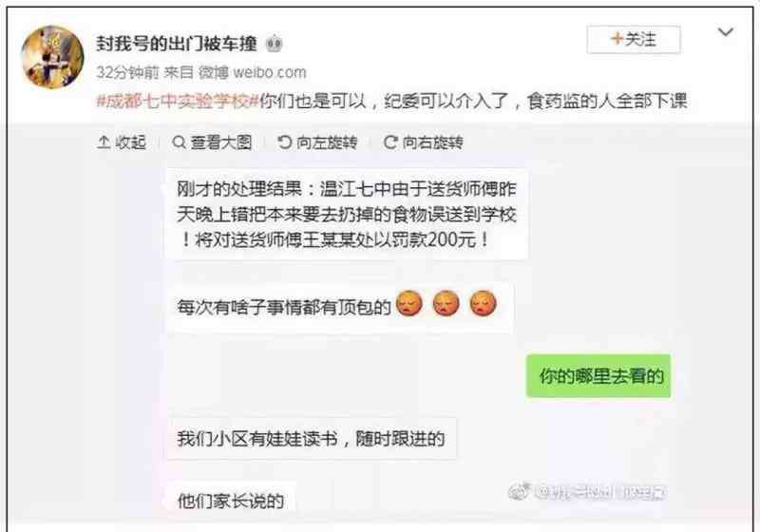Open the poster's profile avatar
Viewport: 760px width, 532px height.
click(x=52, y=57)
